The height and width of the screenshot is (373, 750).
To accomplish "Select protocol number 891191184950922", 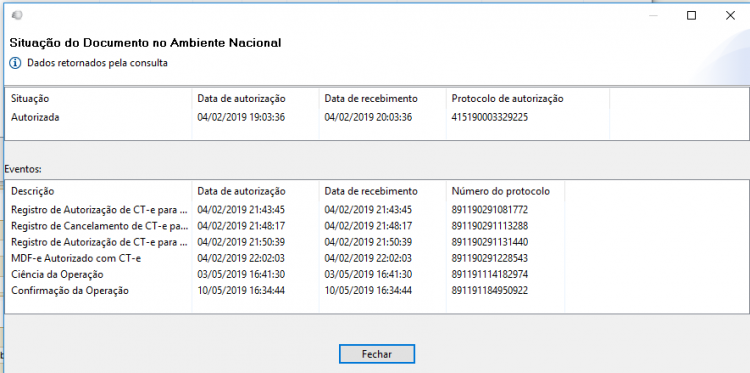I will coord(490,290).
